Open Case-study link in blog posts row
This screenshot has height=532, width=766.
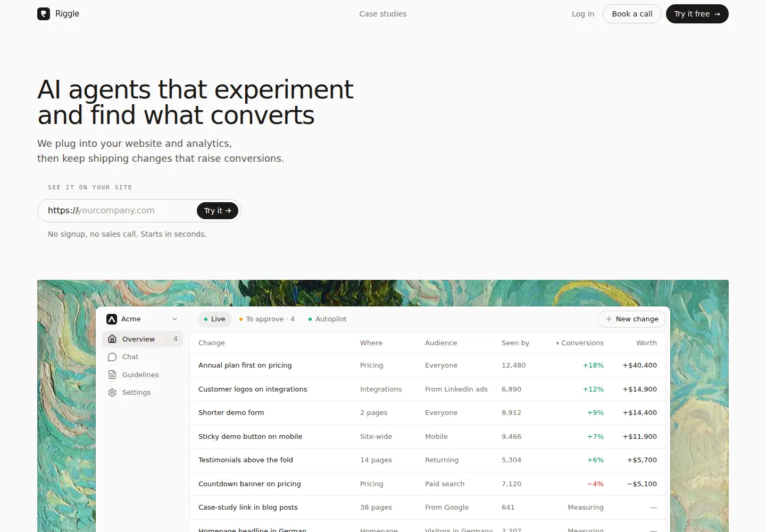[428, 508]
